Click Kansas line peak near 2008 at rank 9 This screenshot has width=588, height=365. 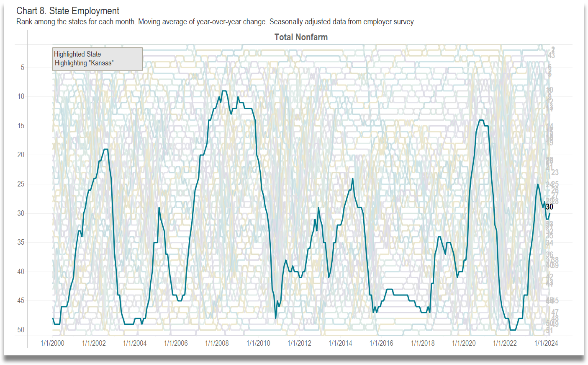224,91
